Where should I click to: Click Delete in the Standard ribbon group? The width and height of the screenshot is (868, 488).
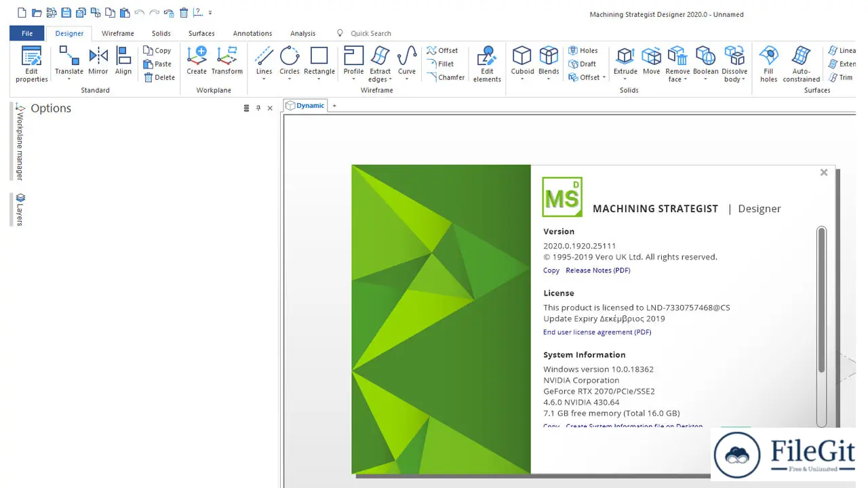pyautogui.click(x=159, y=78)
